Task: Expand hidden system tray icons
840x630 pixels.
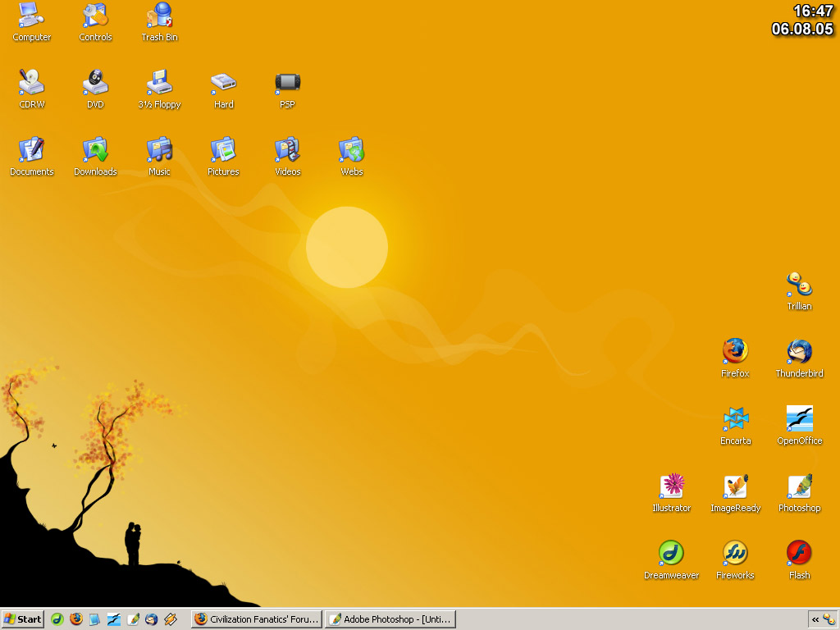Action: (815, 620)
